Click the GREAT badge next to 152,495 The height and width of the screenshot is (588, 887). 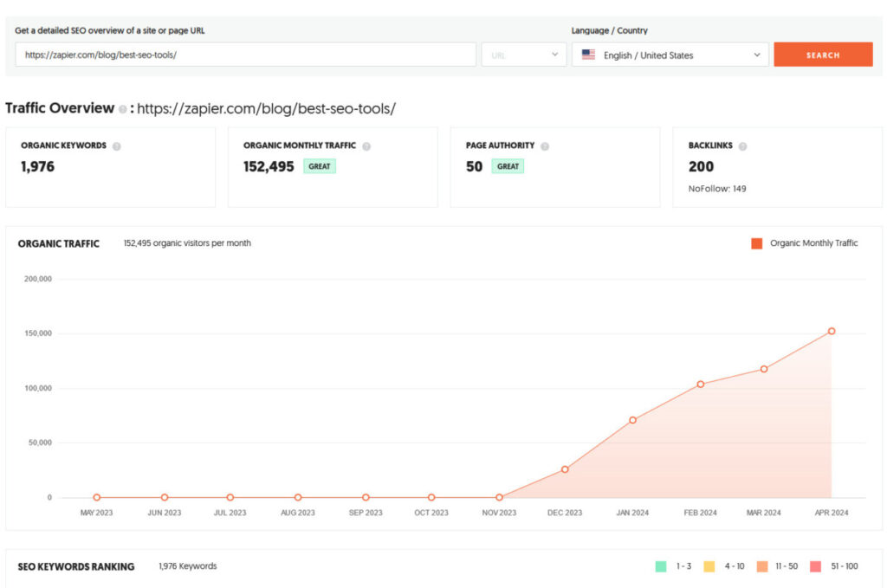[x=320, y=166]
